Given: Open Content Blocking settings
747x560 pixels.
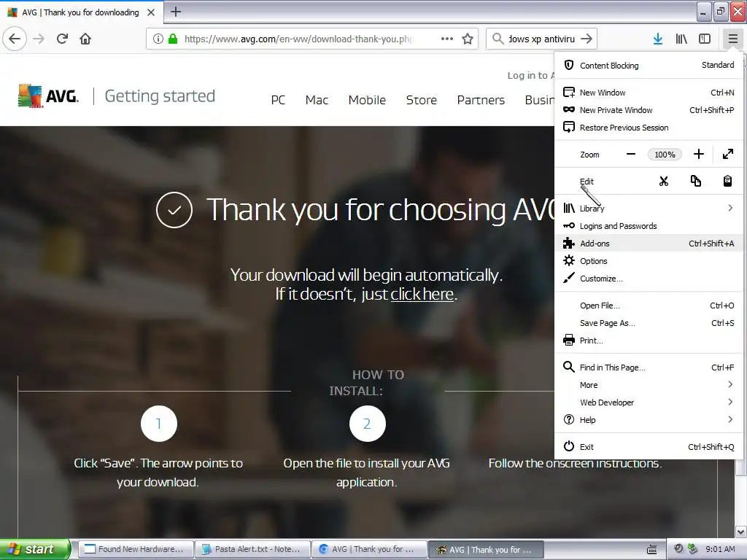Looking at the screenshot, I should pos(649,65).
